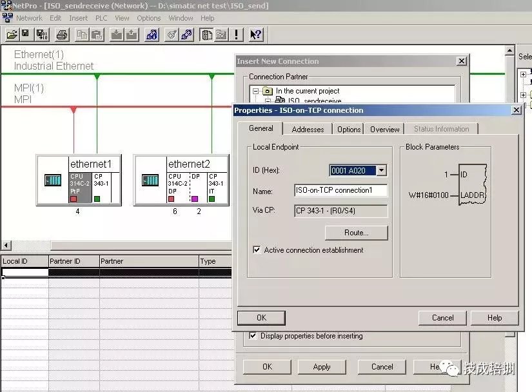
Task: Click the Save toolbar icon
Action: (x=25, y=34)
